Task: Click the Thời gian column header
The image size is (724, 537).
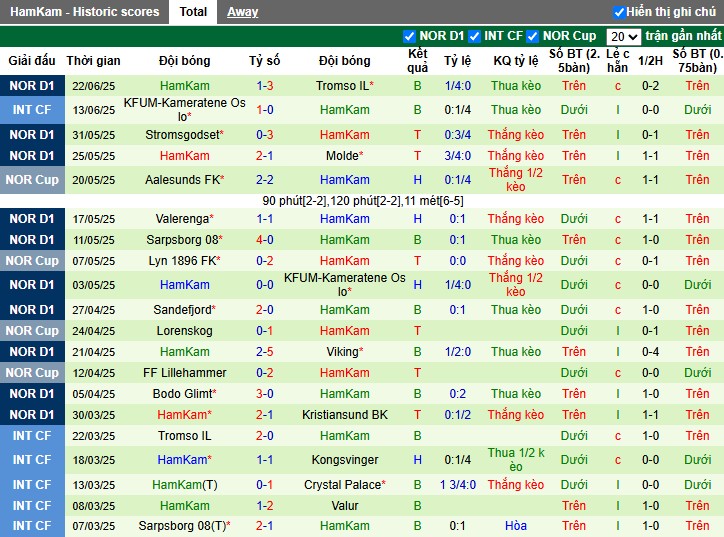Action: click(x=93, y=61)
